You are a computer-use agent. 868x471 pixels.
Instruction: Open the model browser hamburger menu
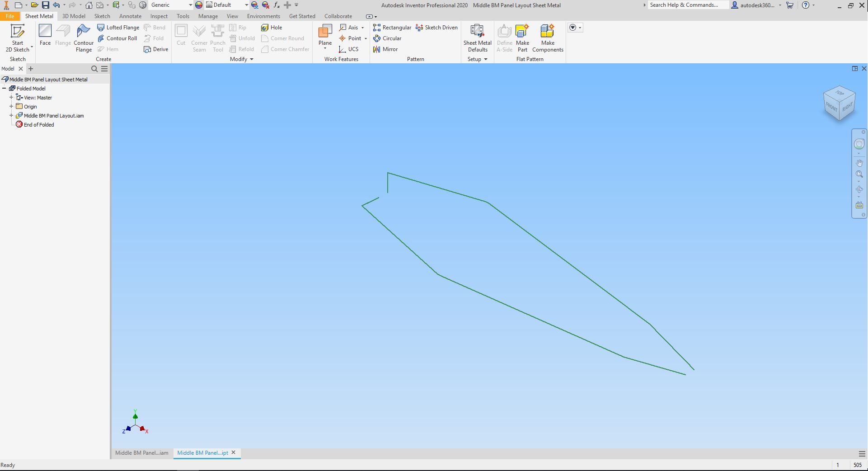(104, 69)
